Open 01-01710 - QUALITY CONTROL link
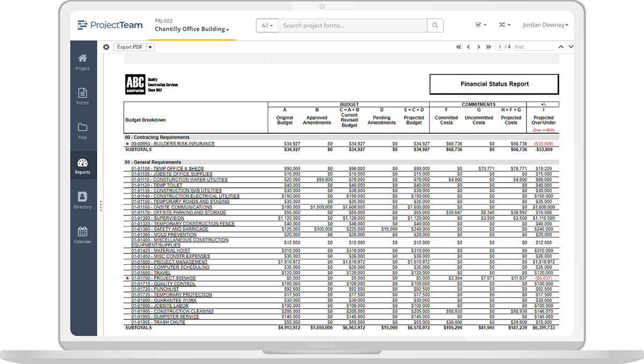 [x=163, y=284]
